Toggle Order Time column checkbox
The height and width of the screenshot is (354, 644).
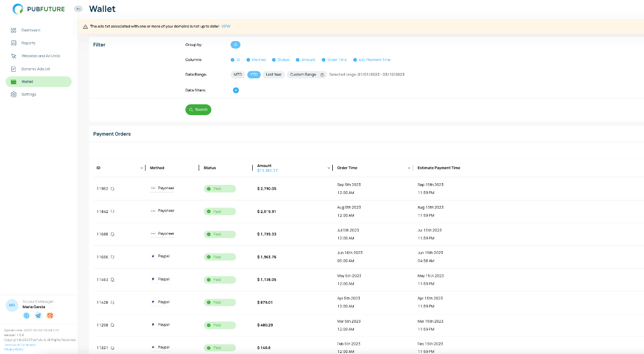[x=324, y=60]
